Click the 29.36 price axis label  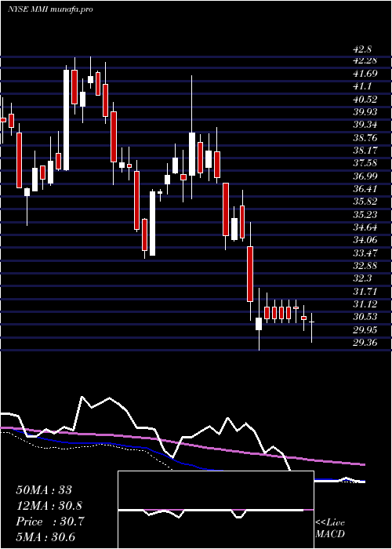[365, 343]
